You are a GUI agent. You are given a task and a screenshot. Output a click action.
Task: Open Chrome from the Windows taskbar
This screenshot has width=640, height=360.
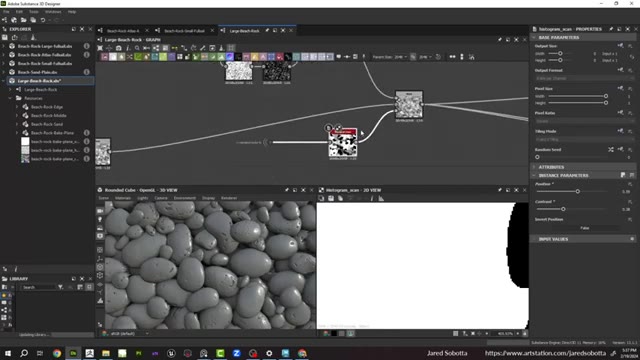point(57,353)
